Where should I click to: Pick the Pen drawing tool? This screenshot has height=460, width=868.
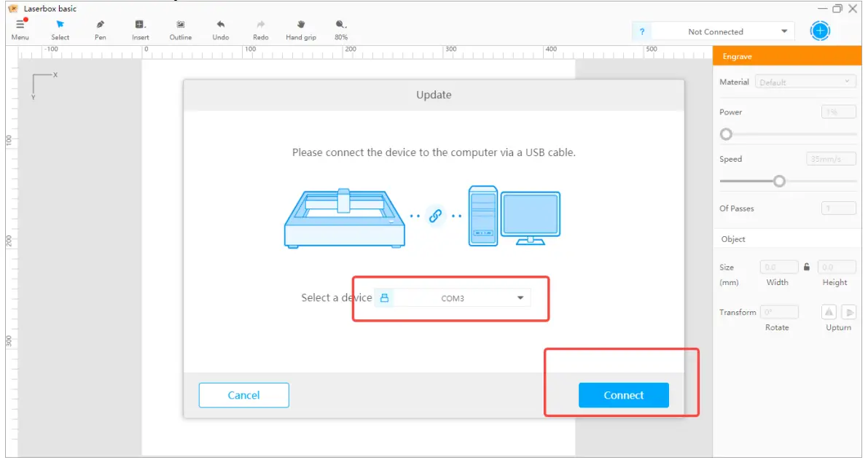100,24
